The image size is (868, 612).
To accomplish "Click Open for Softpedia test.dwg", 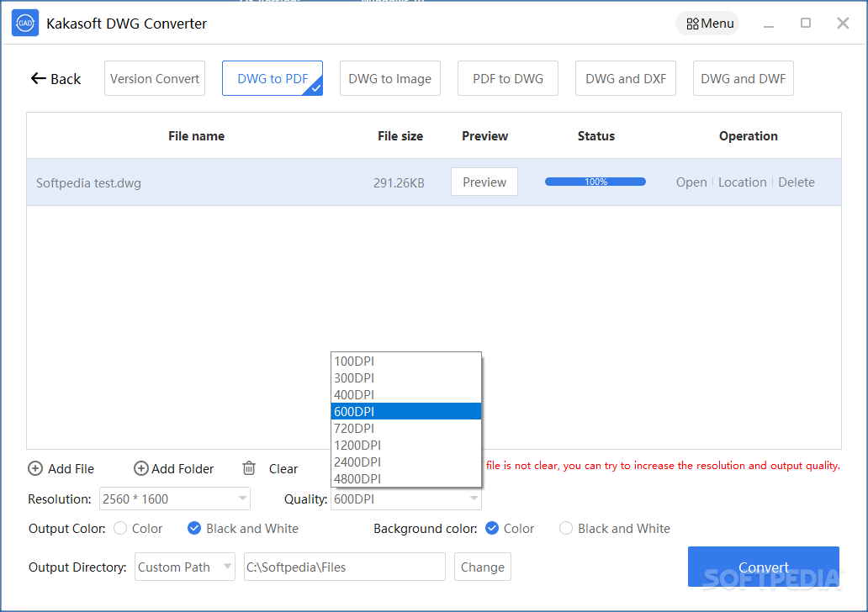I will pos(691,182).
